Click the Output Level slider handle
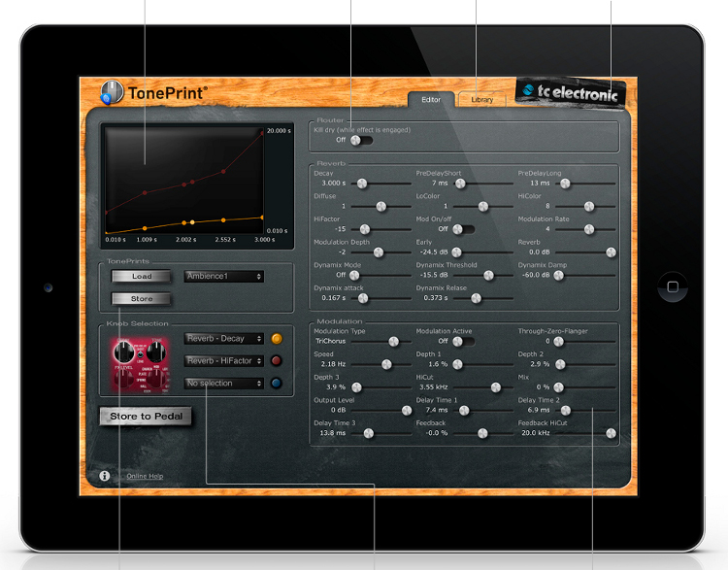 407,410
